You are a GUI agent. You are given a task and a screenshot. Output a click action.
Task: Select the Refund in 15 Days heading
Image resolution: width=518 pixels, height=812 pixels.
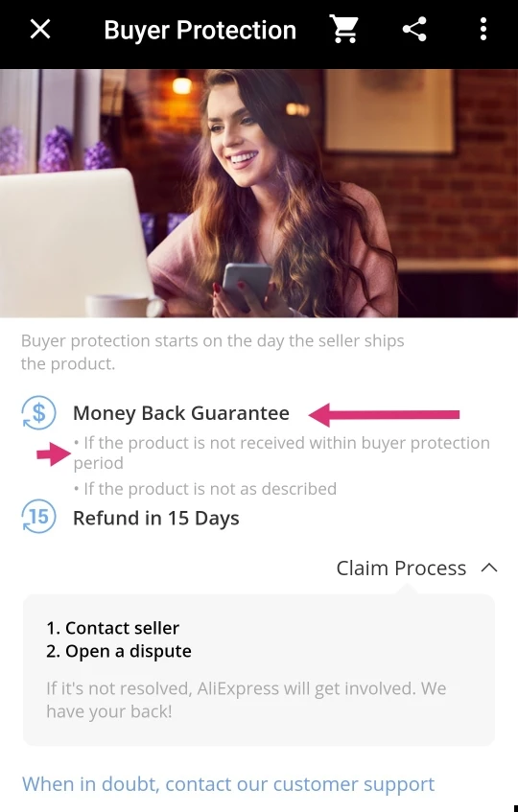click(156, 518)
